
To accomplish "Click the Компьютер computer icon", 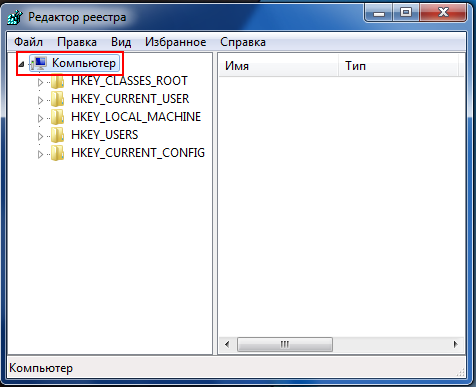I will click(x=39, y=63).
